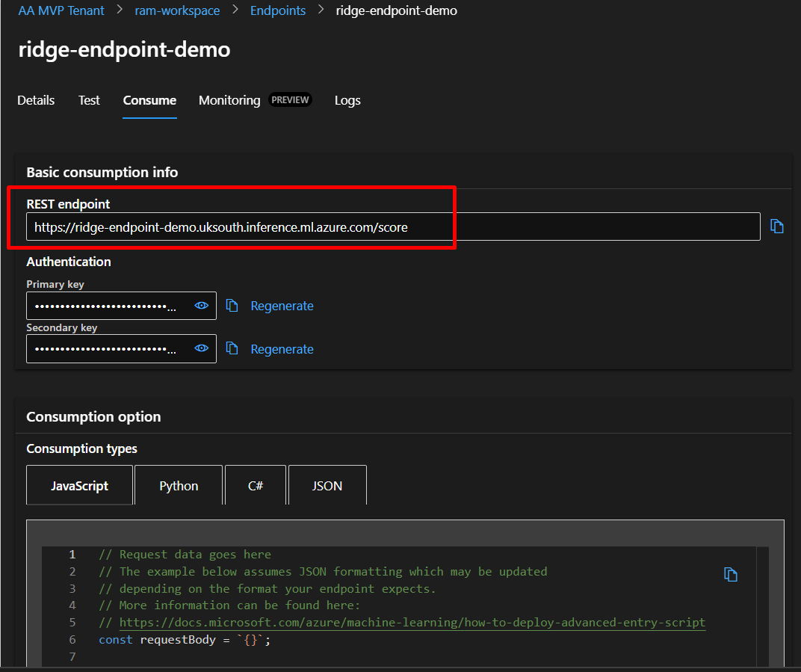The height and width of the screenshot is (672, 801).
Task: Navigate to ram-workspace breadcrumb
Action: click(177, 10)
